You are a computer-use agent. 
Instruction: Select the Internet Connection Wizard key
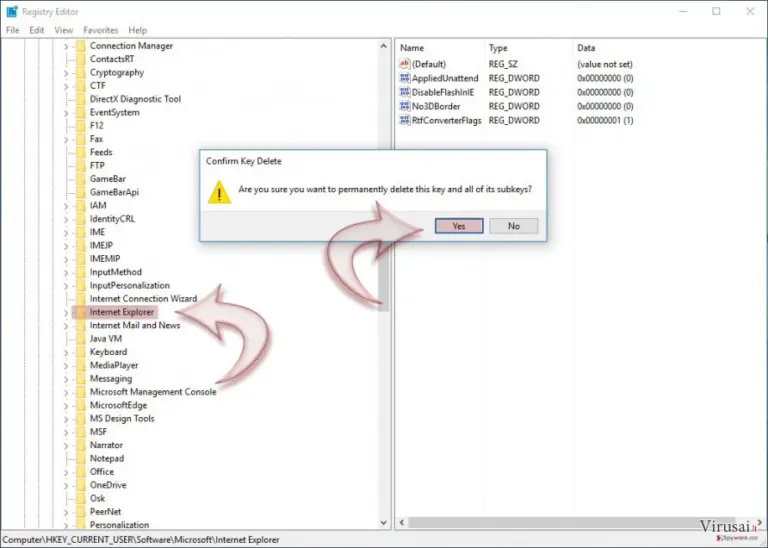point(143,299)
